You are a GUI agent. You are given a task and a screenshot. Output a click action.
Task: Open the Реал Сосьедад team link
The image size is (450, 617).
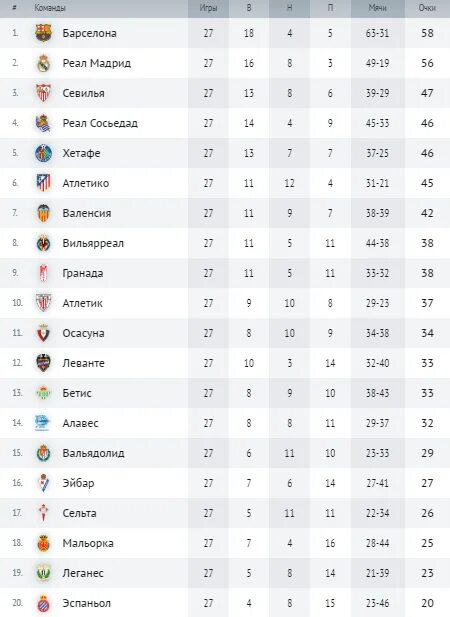pyautogui.click(x=100, y=123)
